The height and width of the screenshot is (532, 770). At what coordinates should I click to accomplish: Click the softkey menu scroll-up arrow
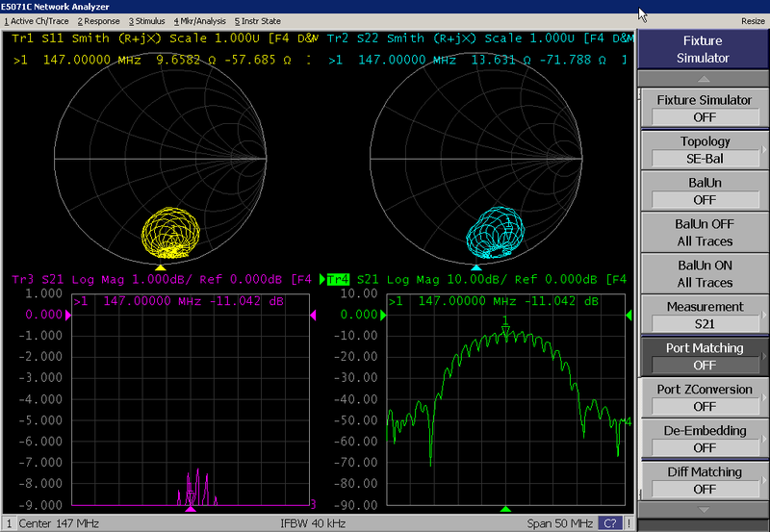(704, 79)
